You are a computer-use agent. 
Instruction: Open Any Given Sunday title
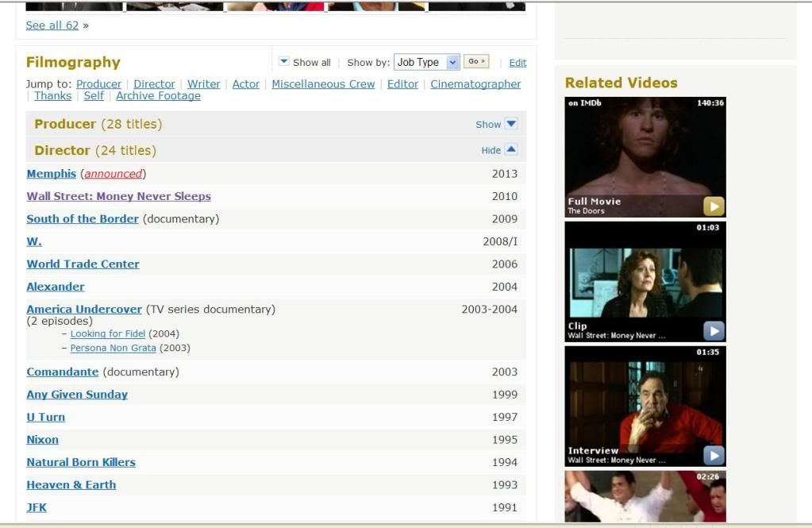tap(77, 395)
